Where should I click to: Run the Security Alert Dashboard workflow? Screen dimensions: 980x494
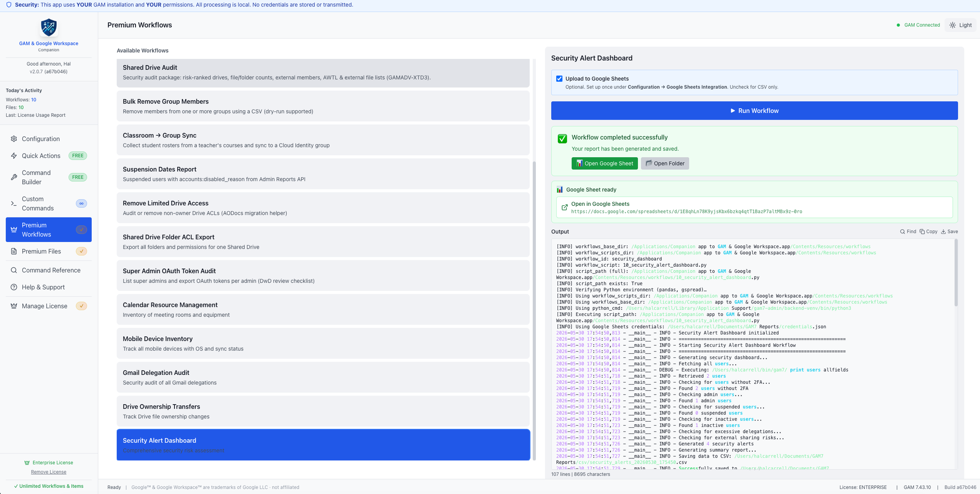click(x=754, y=111)
